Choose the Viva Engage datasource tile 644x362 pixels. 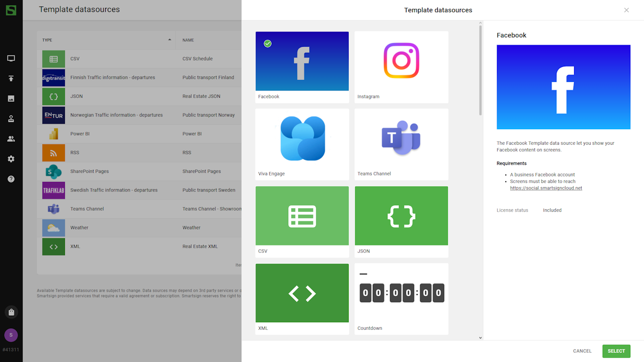302,144
